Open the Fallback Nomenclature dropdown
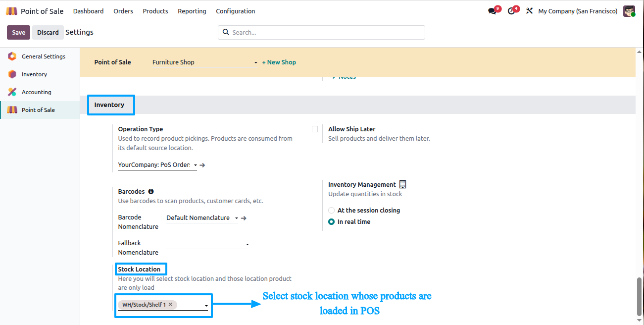This screenshot has width=644, height=325. click(x=208, y=244)
